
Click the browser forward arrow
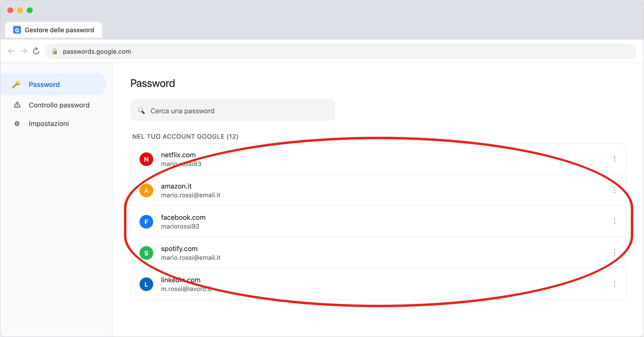click(x=24, y=51)
